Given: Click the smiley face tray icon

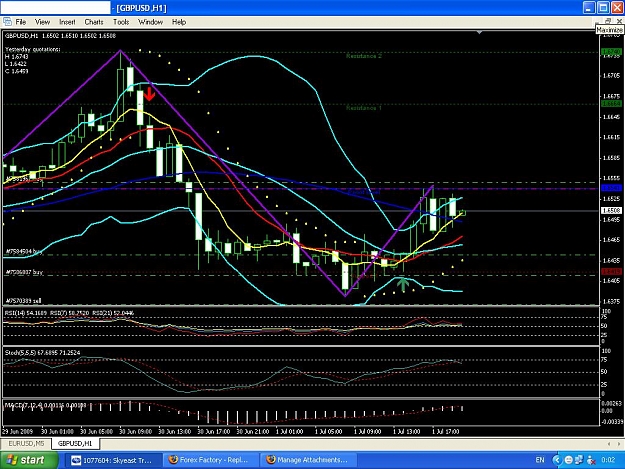Looking at the screenshot, I should (x=569, y=460).
